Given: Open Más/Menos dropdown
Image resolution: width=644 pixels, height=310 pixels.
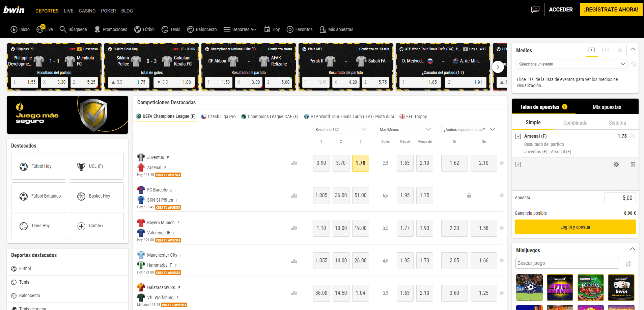Looking at the screenshot, I should [x=405, y=130].
